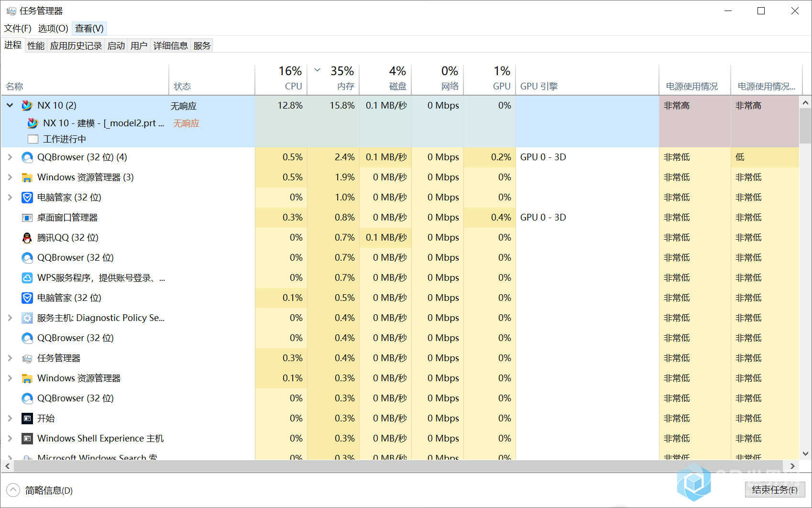812x508 pixels.
Task: Switch to the 详细信息 tab
Action: point(171,46)
